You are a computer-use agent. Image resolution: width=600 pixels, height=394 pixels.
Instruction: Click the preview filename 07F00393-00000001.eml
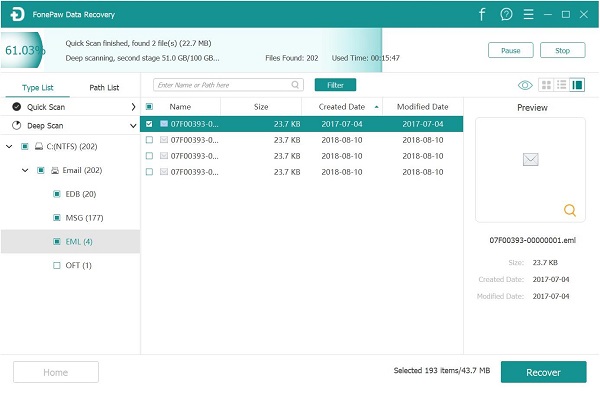pos(532,240)
